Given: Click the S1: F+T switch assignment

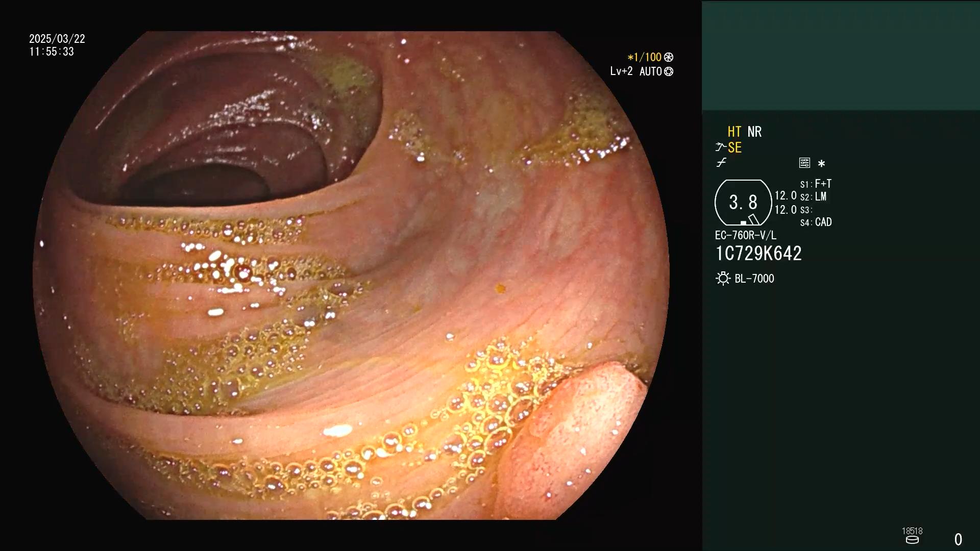Looking at the screenshot, I should coord(816,184).
